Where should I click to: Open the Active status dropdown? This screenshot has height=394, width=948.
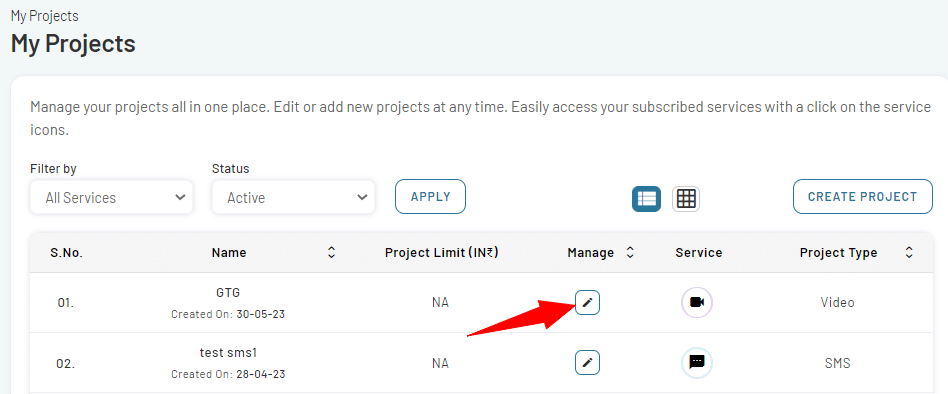tap(293, 197)
